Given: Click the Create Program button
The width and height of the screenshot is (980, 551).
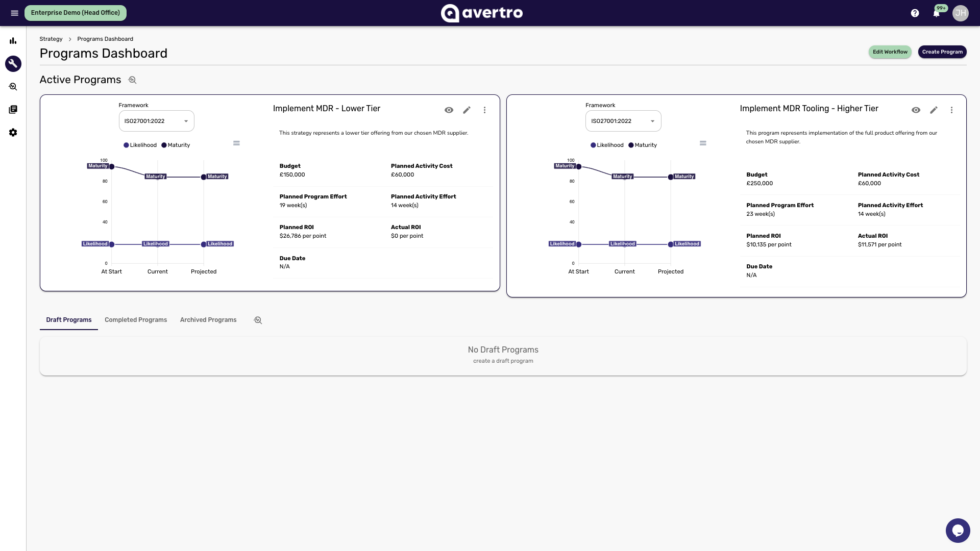Looking at the screenshot, I should pyautogui.click(x=942, y=52).
